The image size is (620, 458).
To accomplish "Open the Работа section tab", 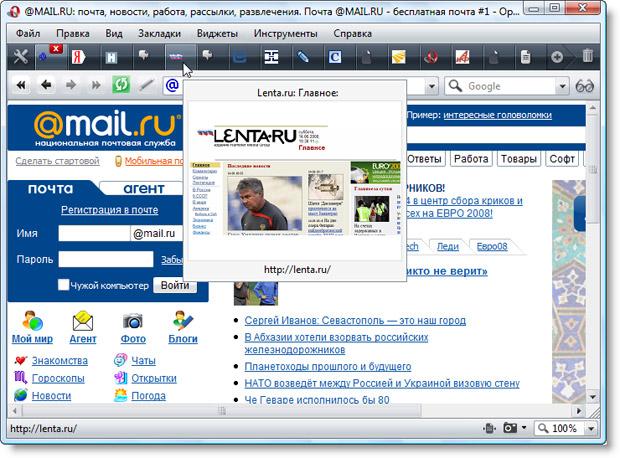I will click(x=471, y=159).
